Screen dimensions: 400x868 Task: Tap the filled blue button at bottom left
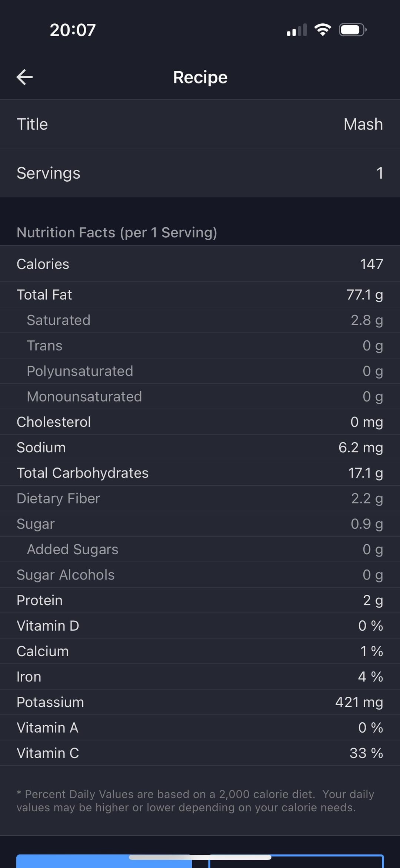point(104,861)
